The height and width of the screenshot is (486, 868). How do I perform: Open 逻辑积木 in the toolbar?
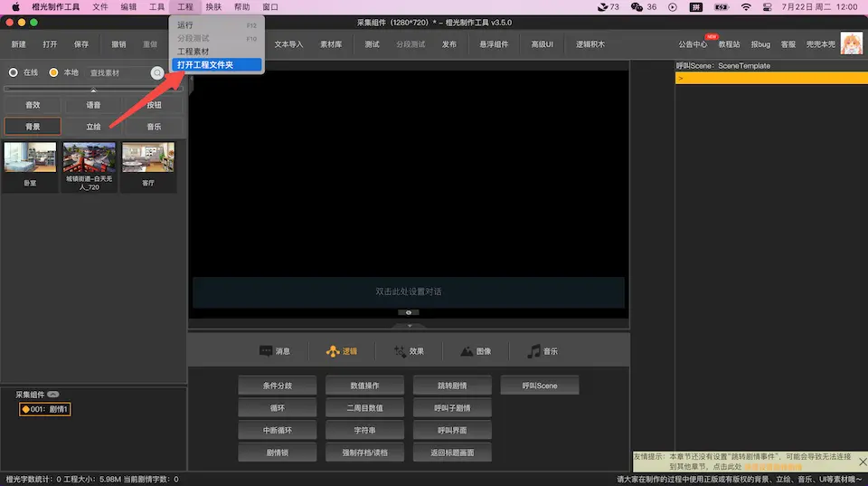pos(590,44)
